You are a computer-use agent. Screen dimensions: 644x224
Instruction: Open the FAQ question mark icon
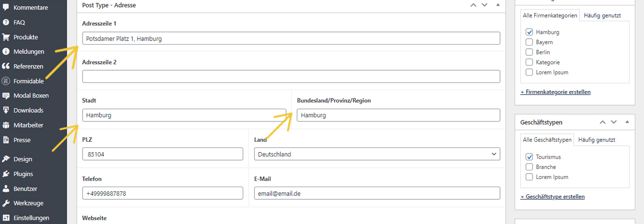pyautogui.click(x=6, y=22)
